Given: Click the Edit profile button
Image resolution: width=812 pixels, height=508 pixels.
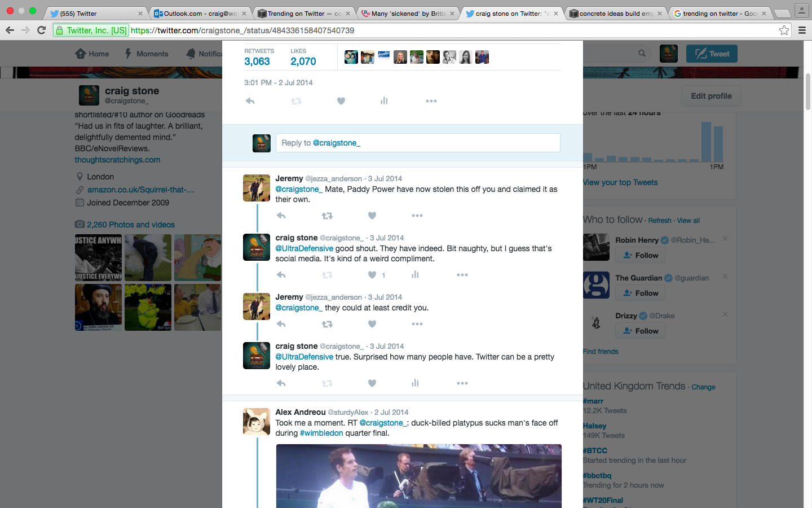Looking at the screenshot, I should pos(712,96).
